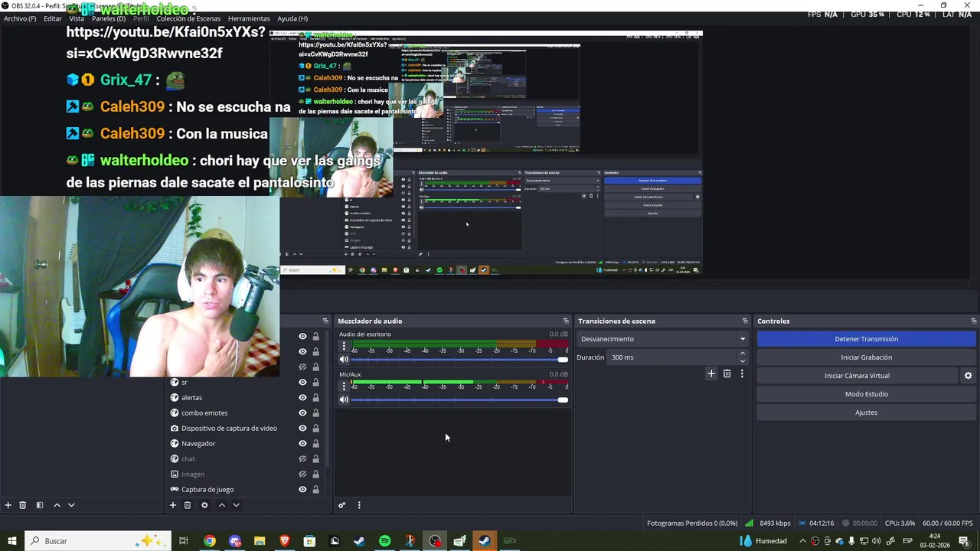The width and height of the screenshot is (980, 551).
Task: Lock toggle for the alertas source
Action: tap(315, 398)
